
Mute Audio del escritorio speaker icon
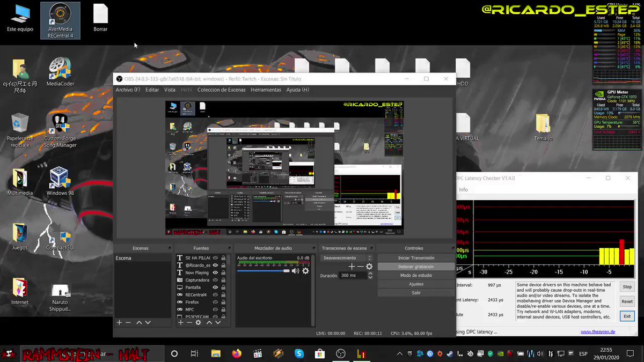(x=295, y=271)
